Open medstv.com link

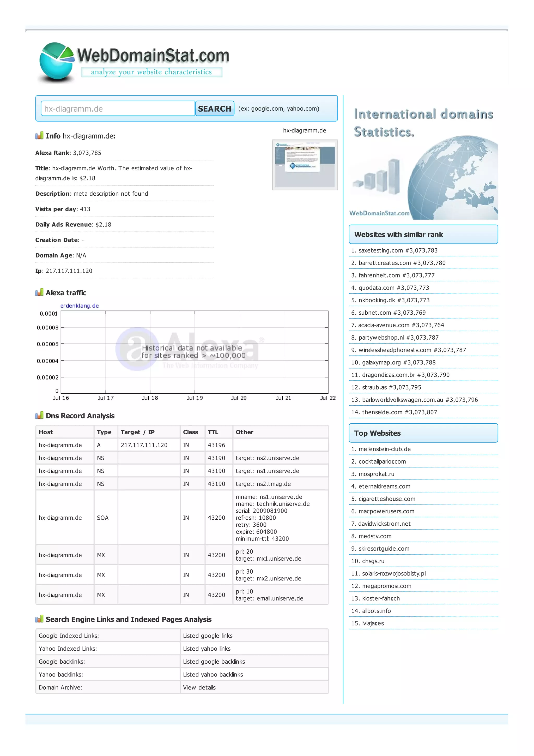375,536
